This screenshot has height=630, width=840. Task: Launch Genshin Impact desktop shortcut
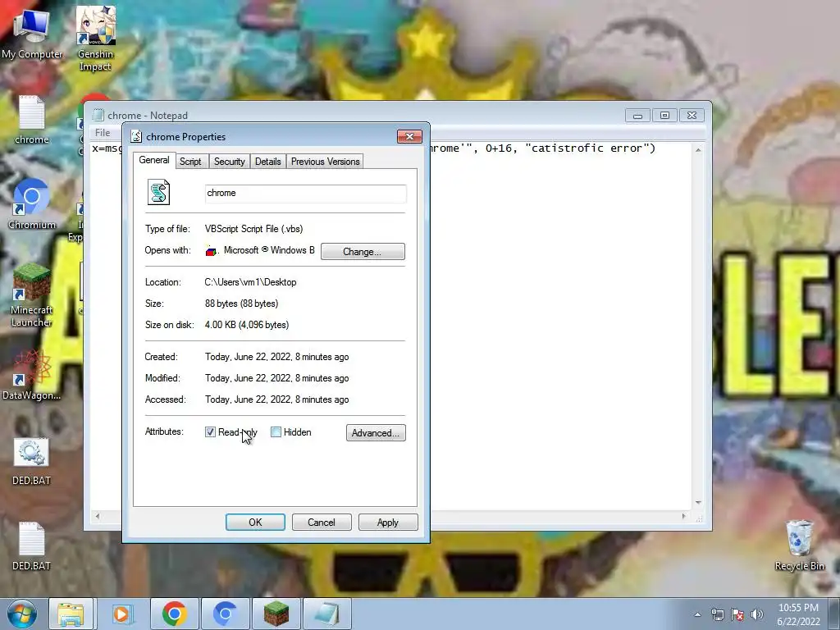tap(95, 38)
